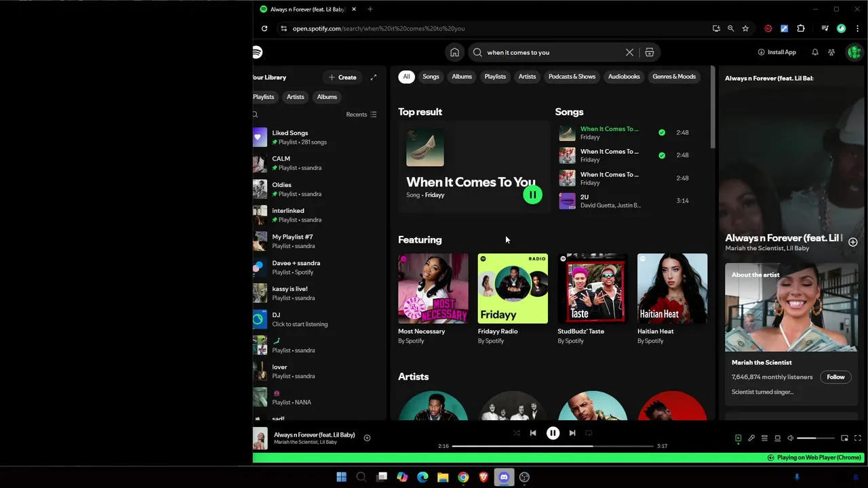This screenshot has width=868, height=488.
Task: Seek within the song progress bar
Action: [x=553, y=446]
